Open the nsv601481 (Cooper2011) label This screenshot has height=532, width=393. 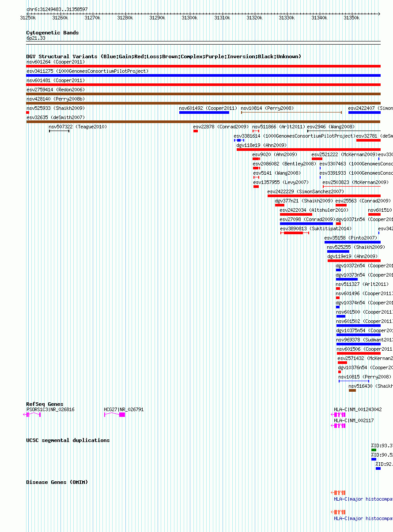click(x=55, y=80)
